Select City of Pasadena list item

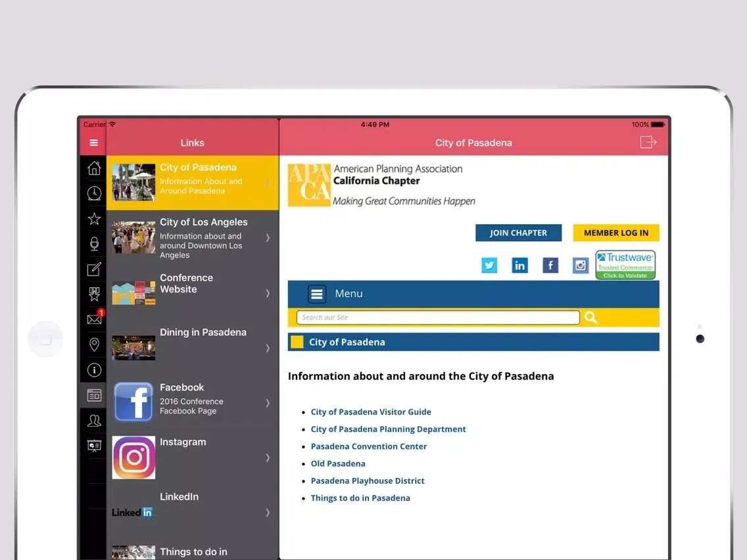(x=193, y=183)
